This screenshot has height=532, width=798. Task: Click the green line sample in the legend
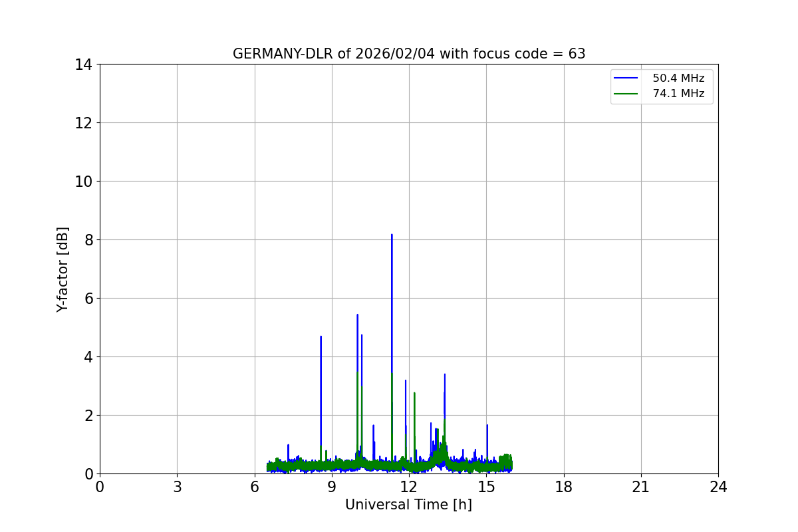(626, 94)
